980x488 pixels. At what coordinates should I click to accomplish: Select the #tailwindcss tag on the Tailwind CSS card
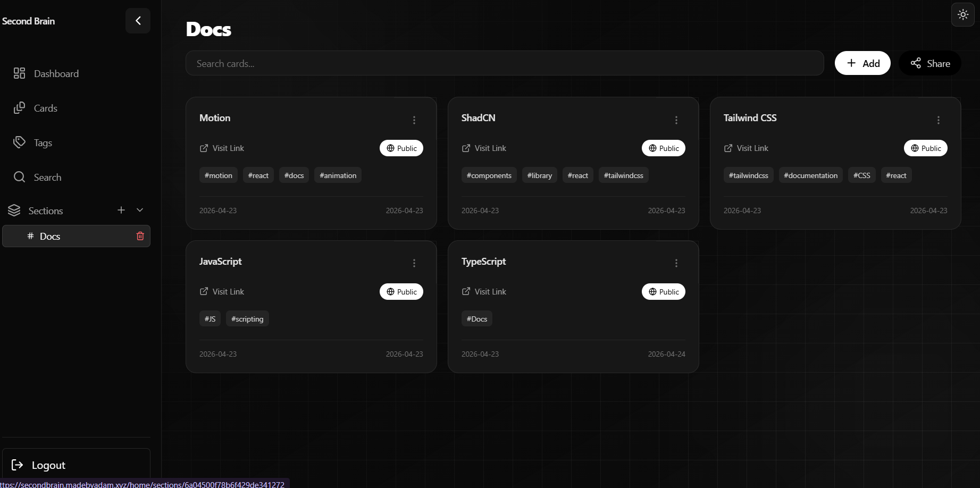(749, 175)
